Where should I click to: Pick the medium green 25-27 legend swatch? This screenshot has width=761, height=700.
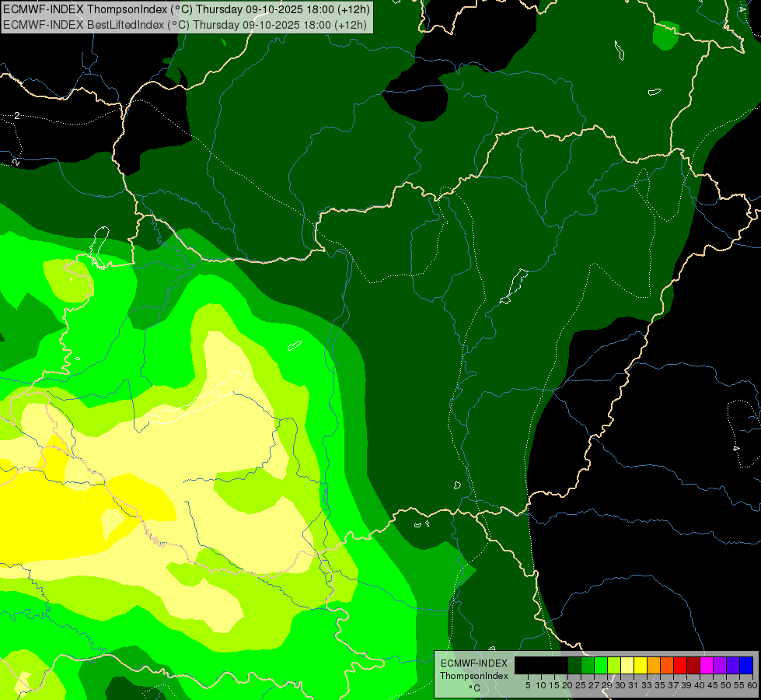pos(588,665)
